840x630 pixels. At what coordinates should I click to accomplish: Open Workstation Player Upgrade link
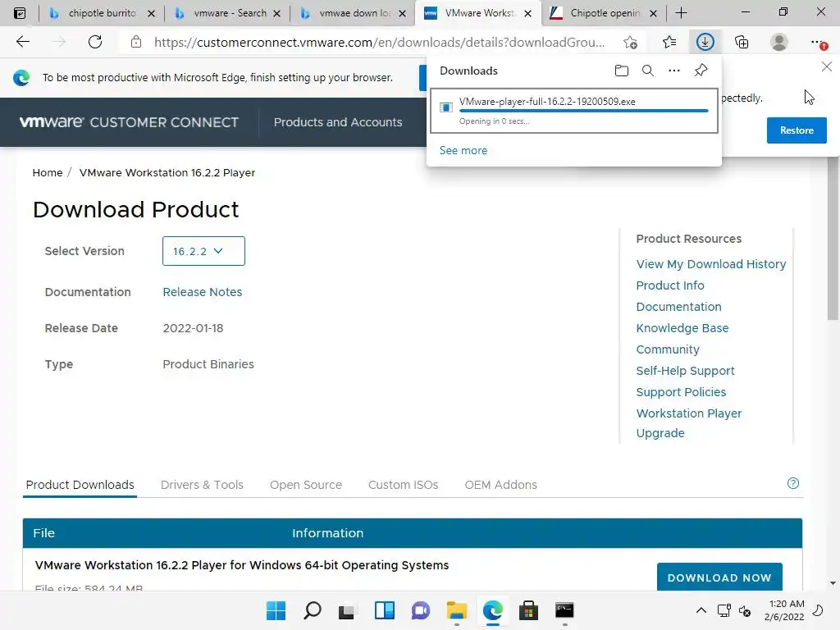tap(689, 423)
